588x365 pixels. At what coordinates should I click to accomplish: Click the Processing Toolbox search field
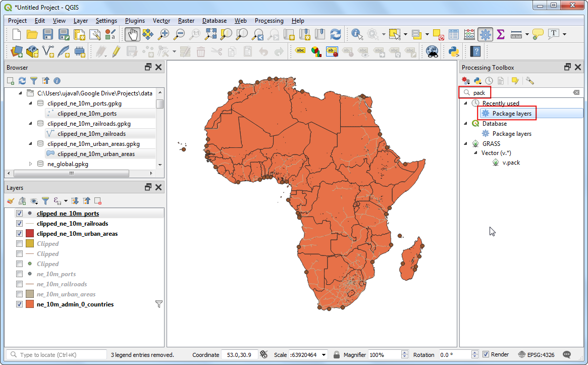tap(520, 93)
